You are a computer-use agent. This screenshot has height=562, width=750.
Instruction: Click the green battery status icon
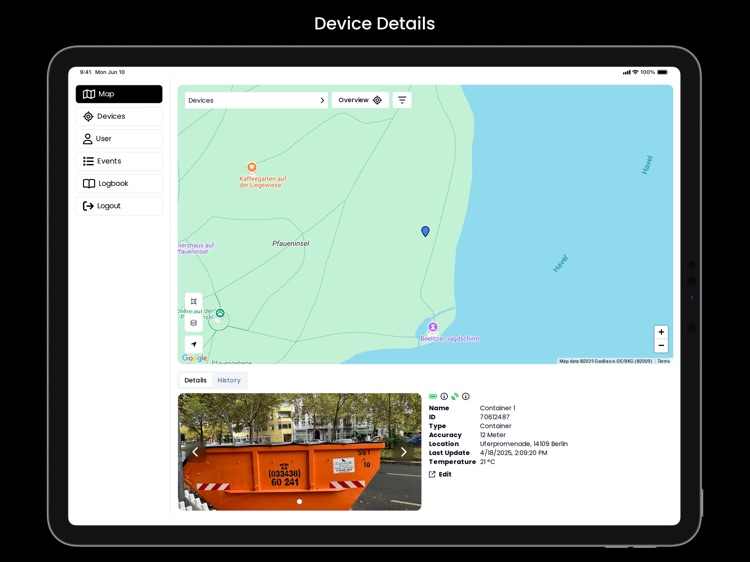[x=433, y=397]
